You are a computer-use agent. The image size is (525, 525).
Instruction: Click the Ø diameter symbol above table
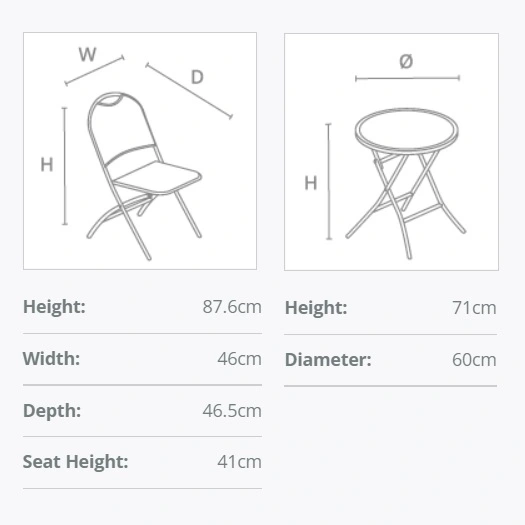tap(406, 61)
